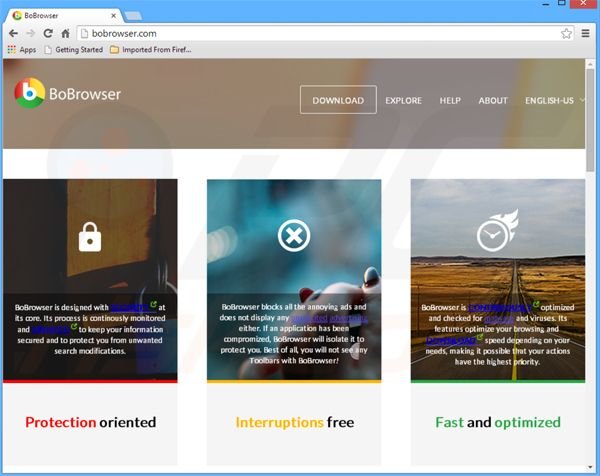Image resolution: width=600 pixels, height=476 pixels.
Task: Select the BoBrowser tab
Action: [63, 16]
